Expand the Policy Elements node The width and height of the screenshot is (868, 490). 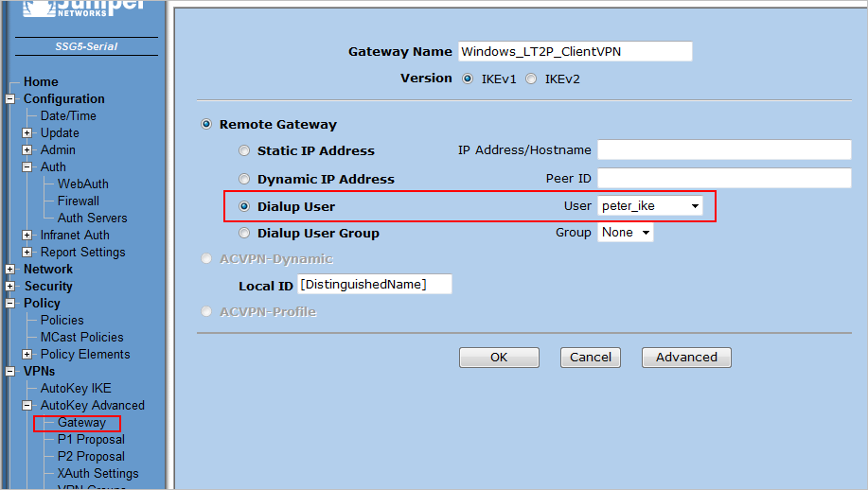[x=27, y=355]
